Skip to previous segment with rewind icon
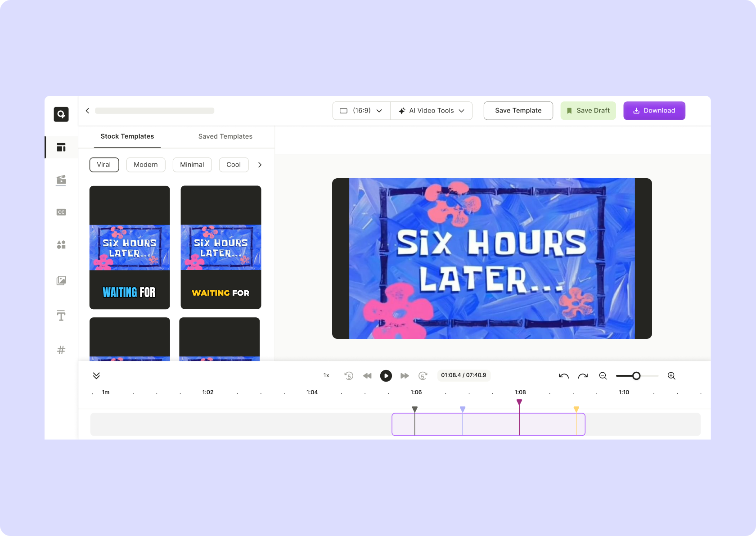756x536 pixels. point(367,376)
